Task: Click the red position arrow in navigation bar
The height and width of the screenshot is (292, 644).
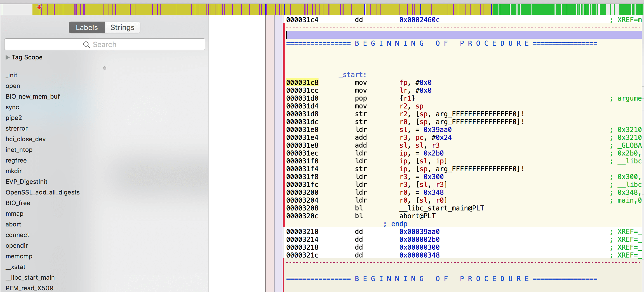Action: pyautogui.click(x=39, y=7)
